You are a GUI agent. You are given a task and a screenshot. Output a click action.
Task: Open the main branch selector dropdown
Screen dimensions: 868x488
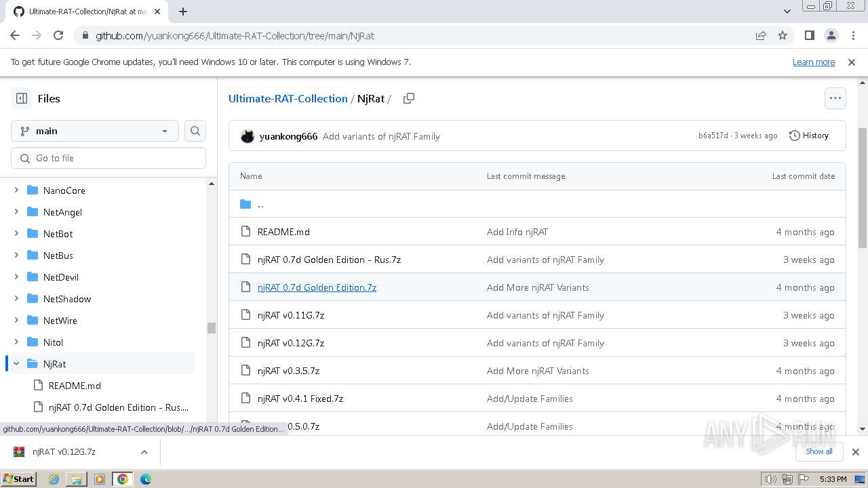(x=95, y=131)
